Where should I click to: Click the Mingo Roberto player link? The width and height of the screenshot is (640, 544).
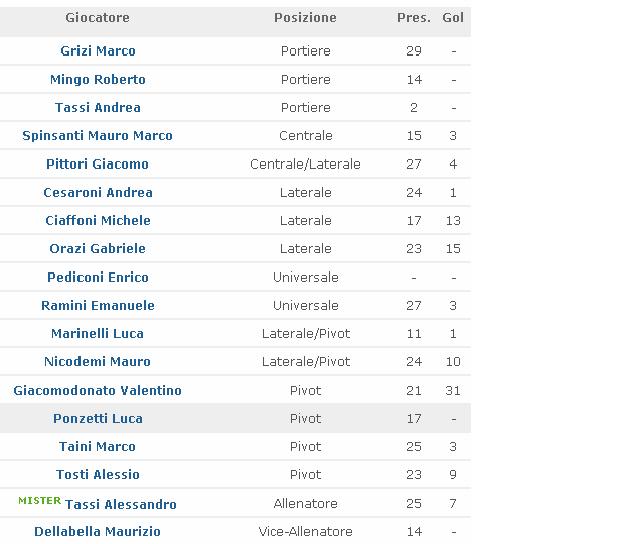point(98,79)
